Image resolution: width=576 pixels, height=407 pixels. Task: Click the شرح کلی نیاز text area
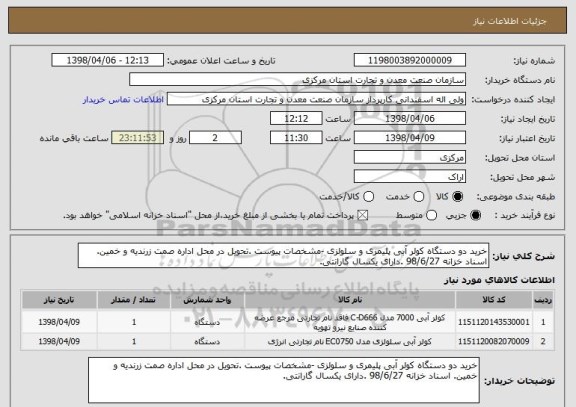283,256
